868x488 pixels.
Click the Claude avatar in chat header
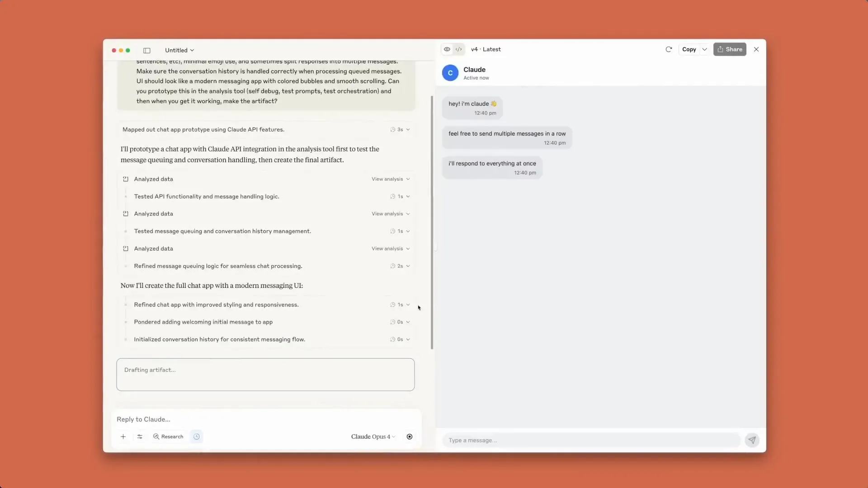(450, 73)
